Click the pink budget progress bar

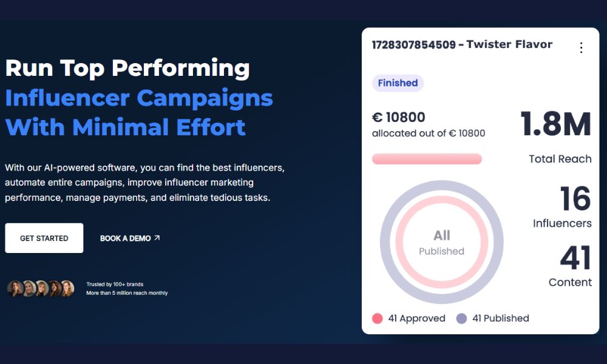coord(427,159)
